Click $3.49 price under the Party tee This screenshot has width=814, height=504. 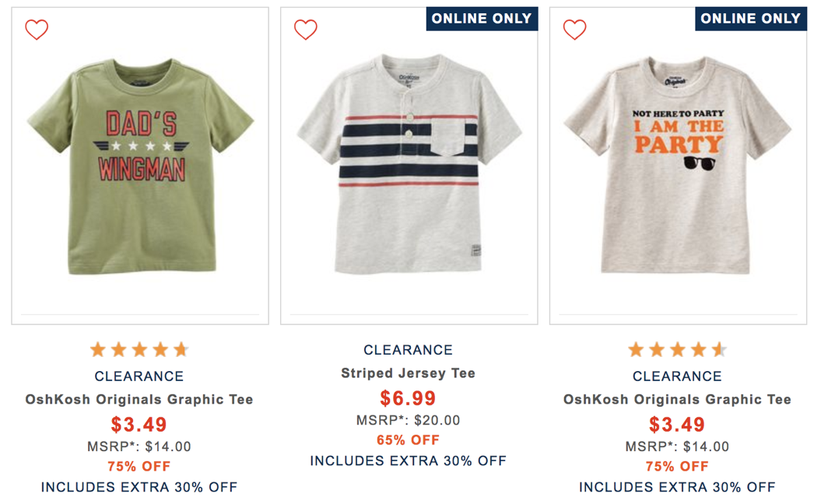coord(677,425)
